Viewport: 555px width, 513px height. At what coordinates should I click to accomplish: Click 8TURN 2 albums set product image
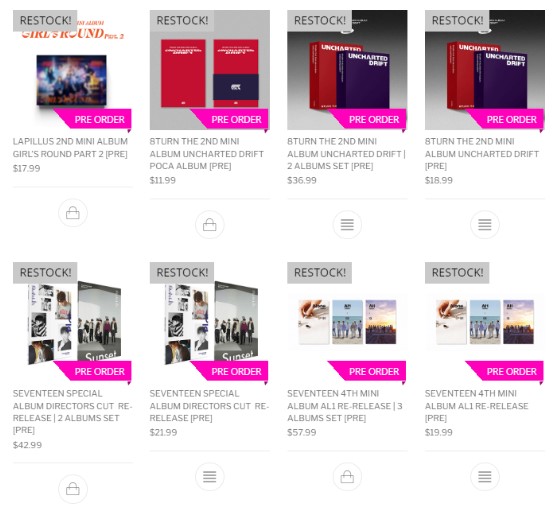click(x=347, y=70)
